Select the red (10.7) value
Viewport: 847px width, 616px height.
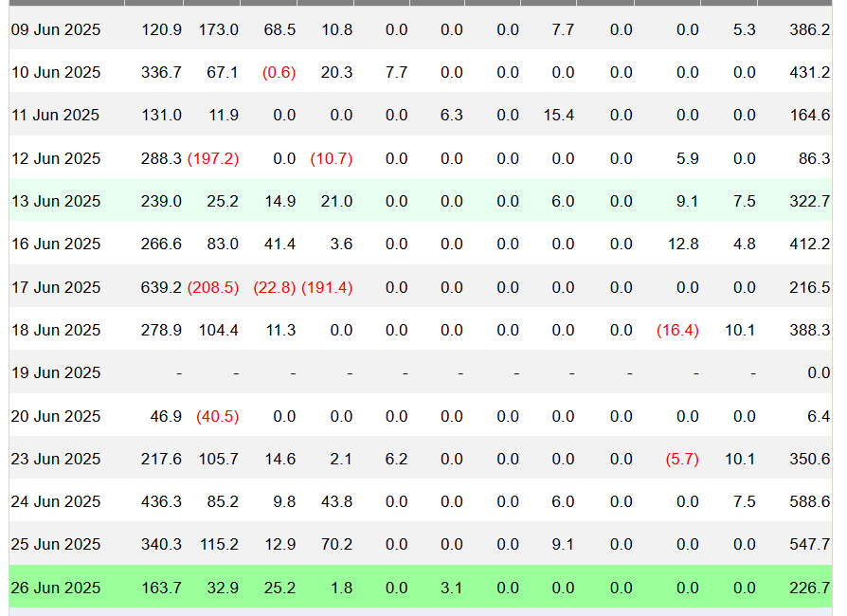[332, 158]
